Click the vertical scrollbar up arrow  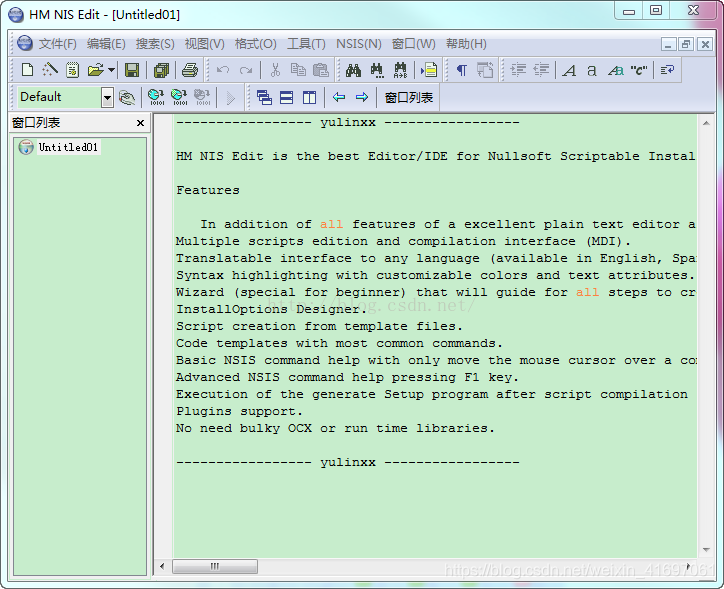pyautogui.click(x=706, y=123)
